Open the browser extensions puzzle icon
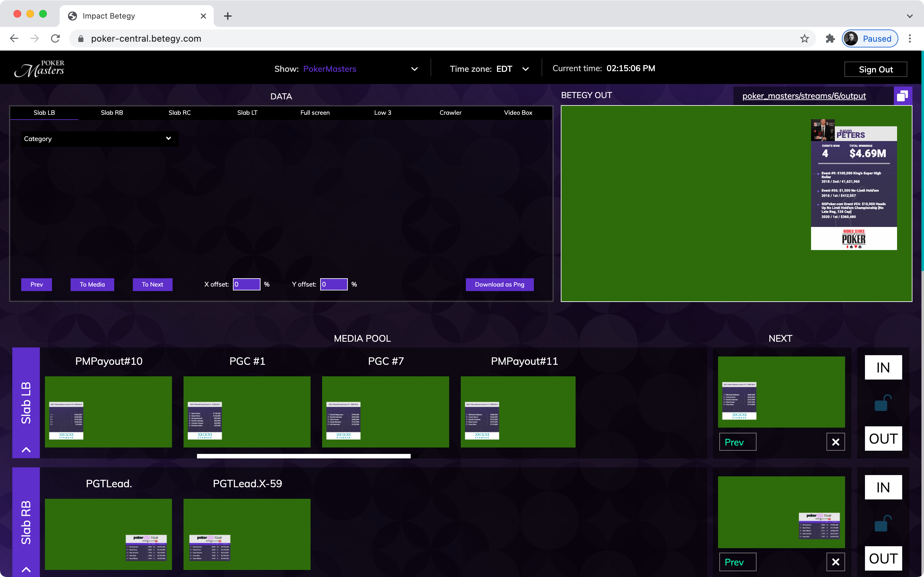Image resolution: width=924 pixels, height=577 pixels. tap(830, 38)
